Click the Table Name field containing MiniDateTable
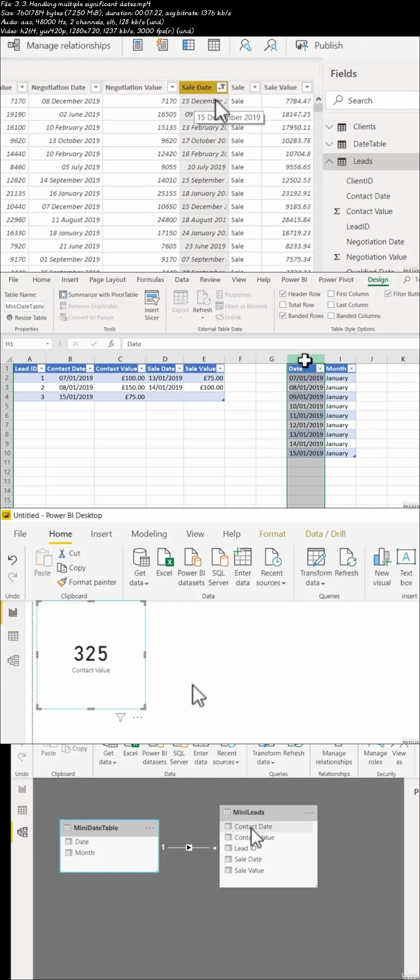The height and width of the screenshot is (980, 420). click(x=25, y=306)
